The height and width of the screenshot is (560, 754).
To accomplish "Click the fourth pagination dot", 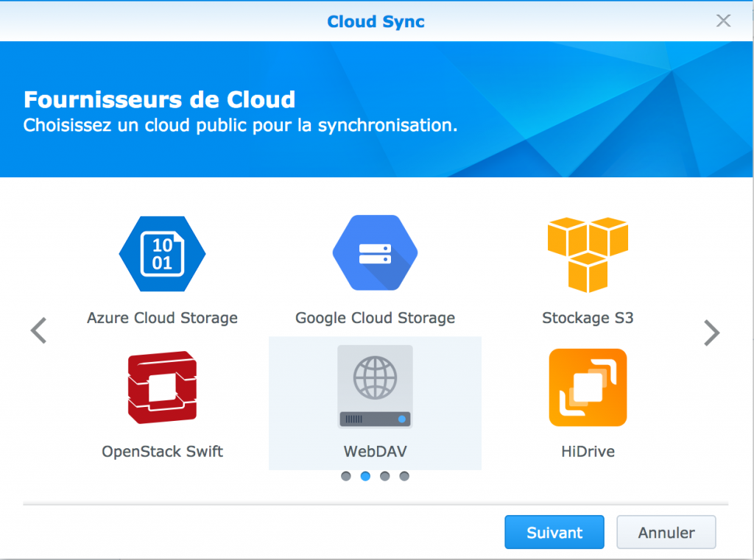I will pos(404,476).
